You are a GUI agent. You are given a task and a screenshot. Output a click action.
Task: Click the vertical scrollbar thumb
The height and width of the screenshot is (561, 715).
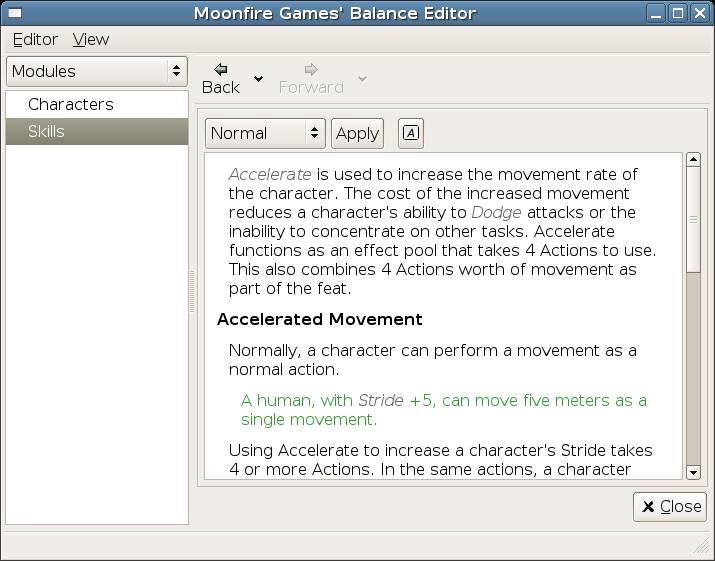(x=693, y=220)
